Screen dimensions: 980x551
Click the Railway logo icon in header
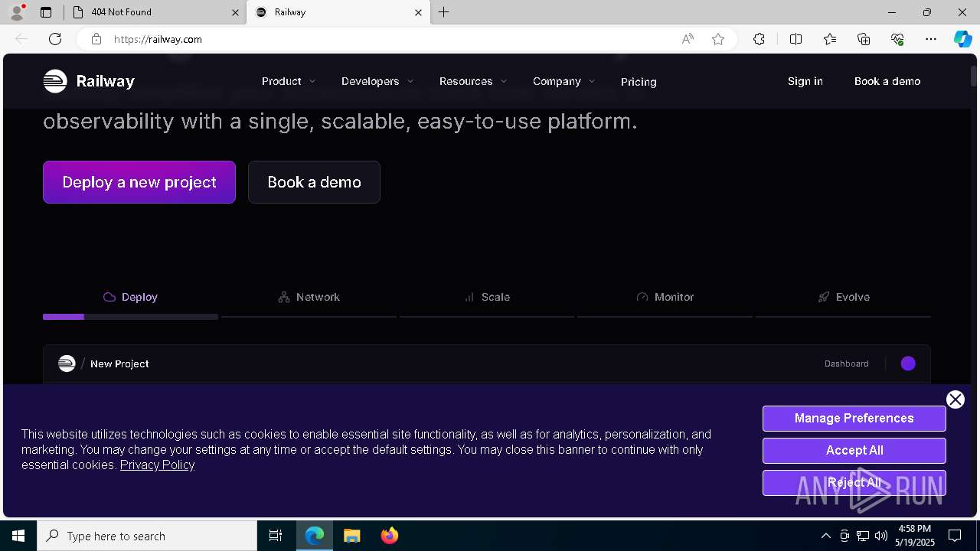point(55,81)
